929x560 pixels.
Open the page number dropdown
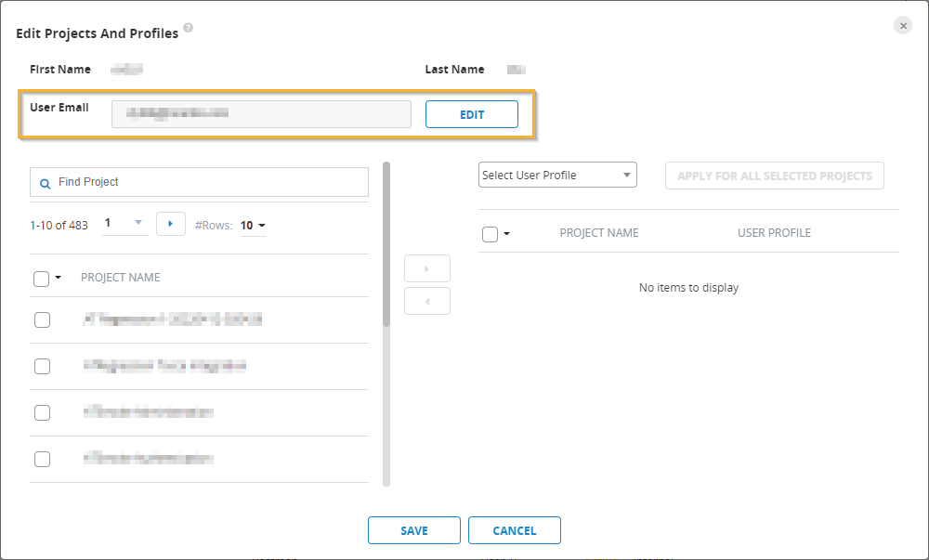138,224
